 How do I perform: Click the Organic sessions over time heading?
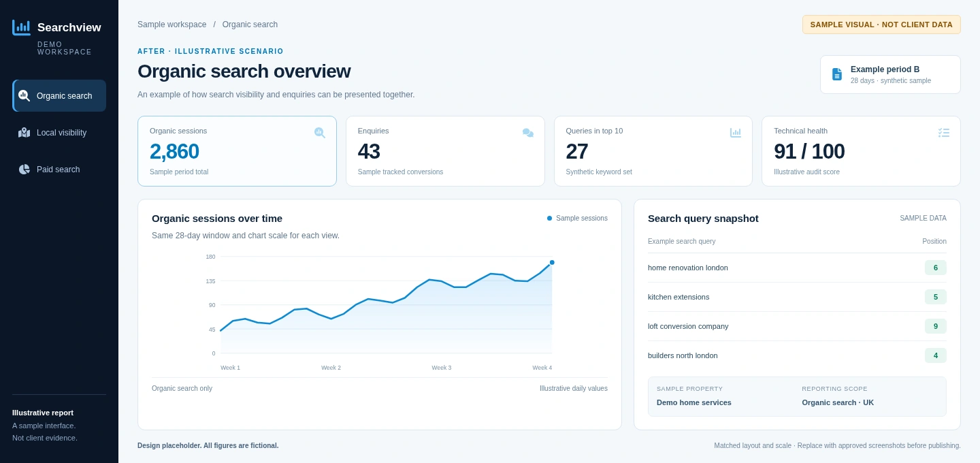217,219
